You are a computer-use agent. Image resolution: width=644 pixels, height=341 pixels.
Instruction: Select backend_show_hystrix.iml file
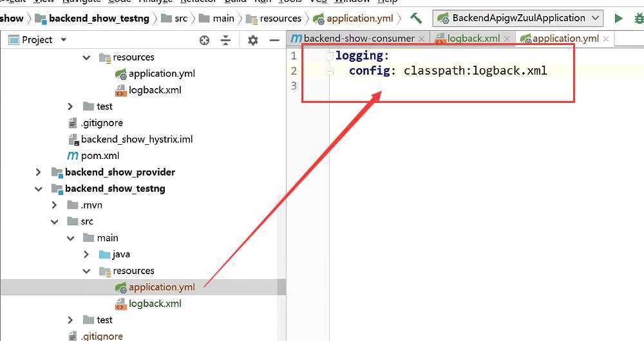tap(137, 140)
